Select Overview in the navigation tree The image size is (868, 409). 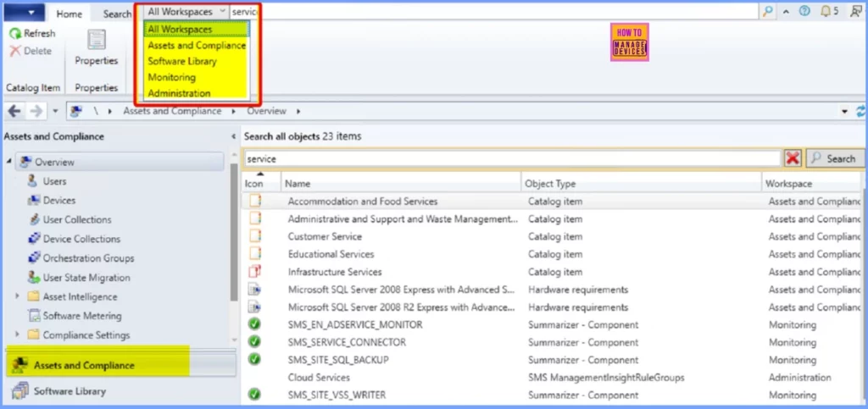click(x=120, y=162)
